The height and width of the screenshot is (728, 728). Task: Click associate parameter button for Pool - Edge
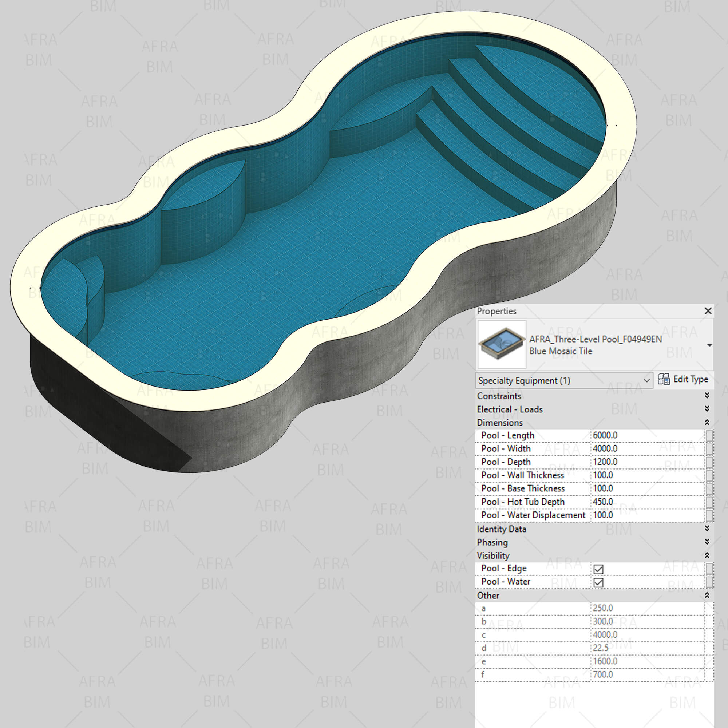pos(709,569)
